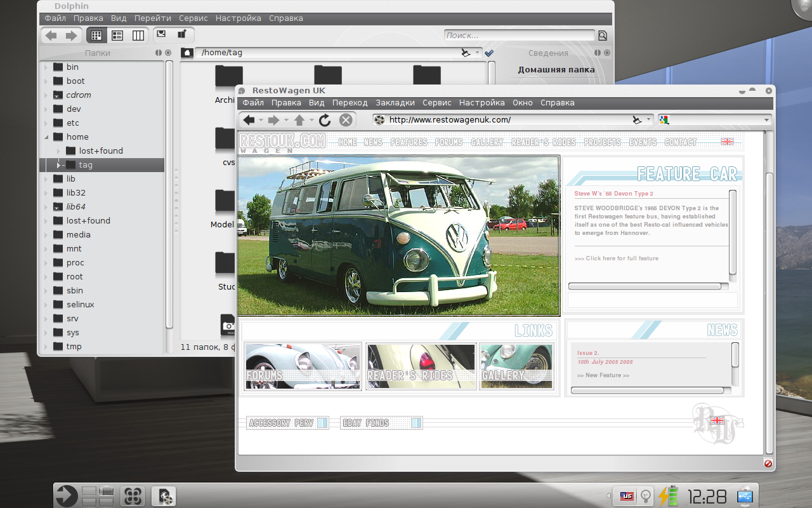Screen dimensions: 812x508
Task: Open the KDE application launcher
Action: [67, 496]
